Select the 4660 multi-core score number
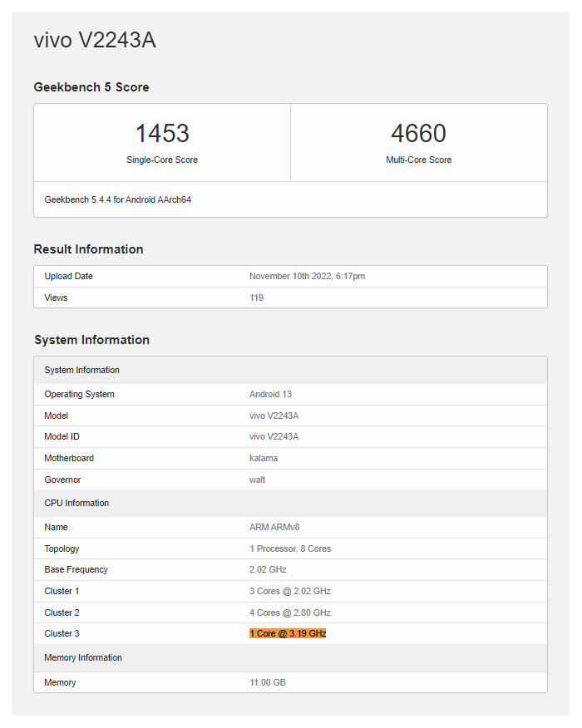The width and height of the screenshot is (582, 728). click(418, 134)
